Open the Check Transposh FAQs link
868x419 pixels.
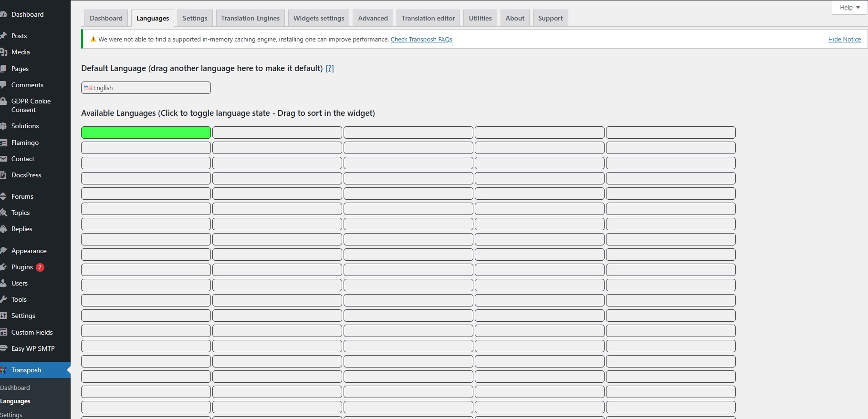click(x=421, y=40)
